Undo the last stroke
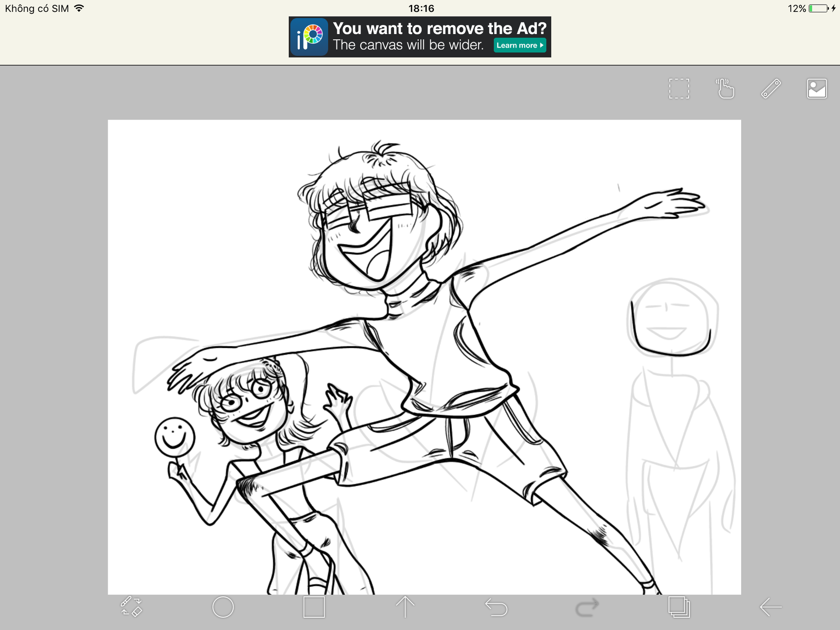The height and width of the screenshot is (630, 840). (x=496, y=607)
